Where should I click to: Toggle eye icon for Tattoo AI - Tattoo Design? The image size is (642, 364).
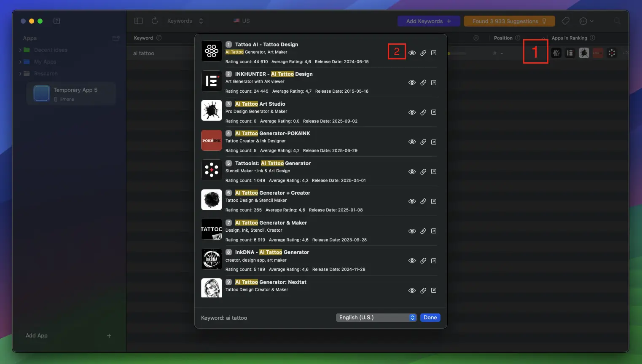412,53
